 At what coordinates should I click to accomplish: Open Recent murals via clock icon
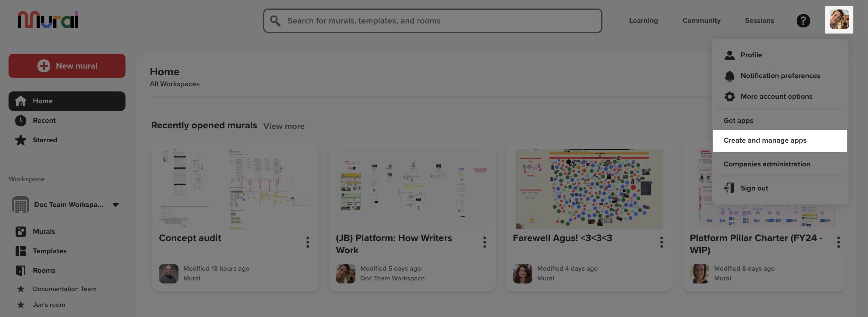click(20, 120)
